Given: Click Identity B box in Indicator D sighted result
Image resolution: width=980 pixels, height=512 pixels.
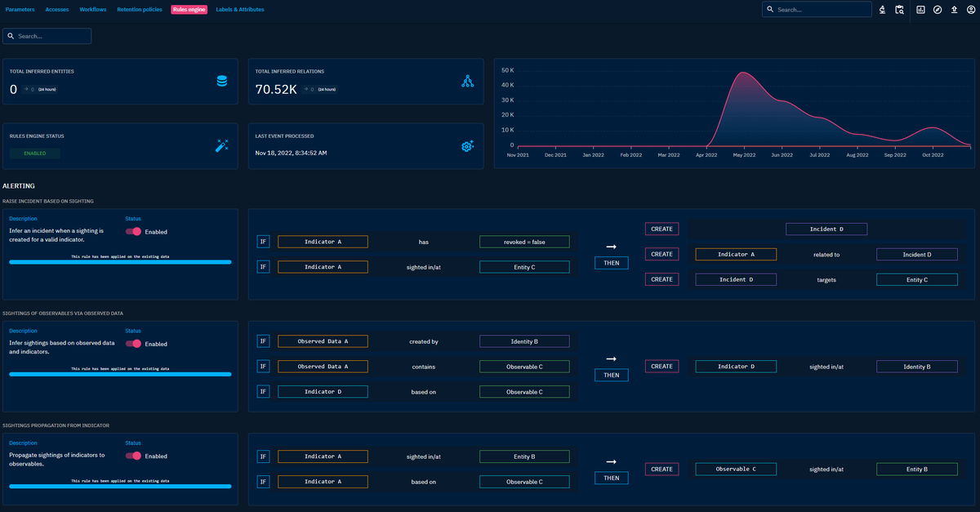Looking at the screenshot, I should click(x=917, y=367).
